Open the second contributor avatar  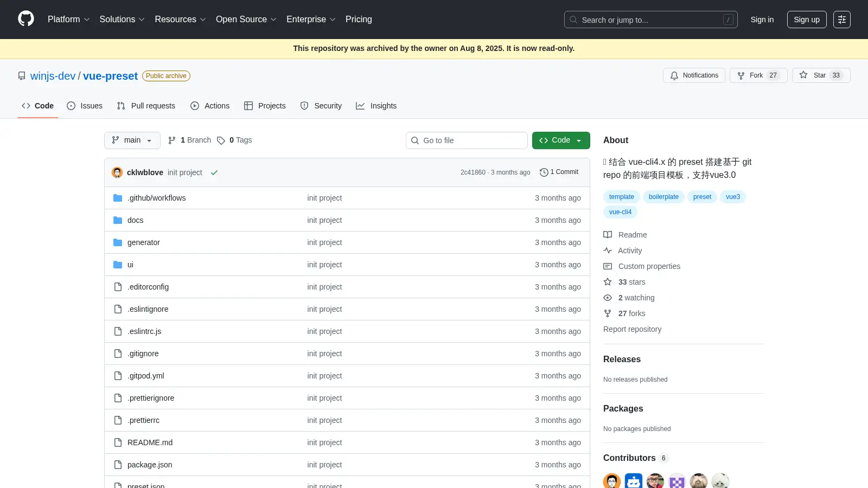coord(634,481)
